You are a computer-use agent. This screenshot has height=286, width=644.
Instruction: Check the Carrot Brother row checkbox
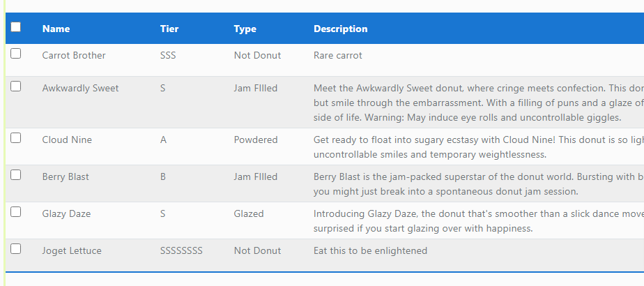[x=16, y=53]
